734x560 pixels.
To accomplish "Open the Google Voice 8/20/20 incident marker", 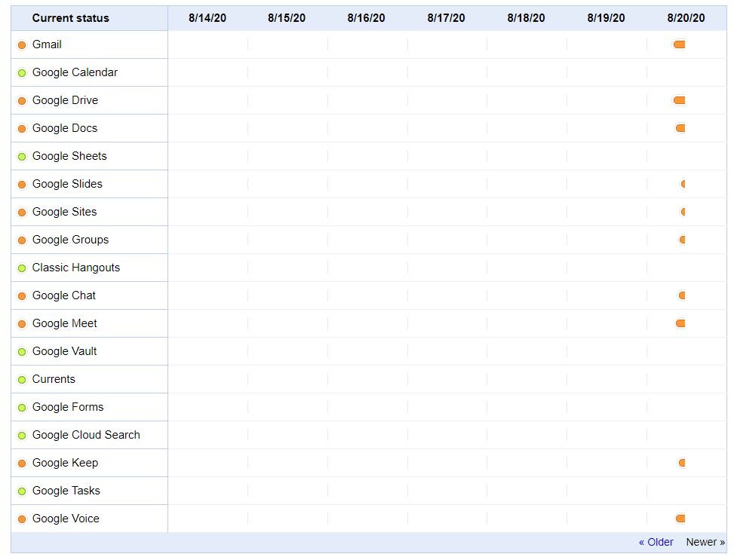I will 680,519.
